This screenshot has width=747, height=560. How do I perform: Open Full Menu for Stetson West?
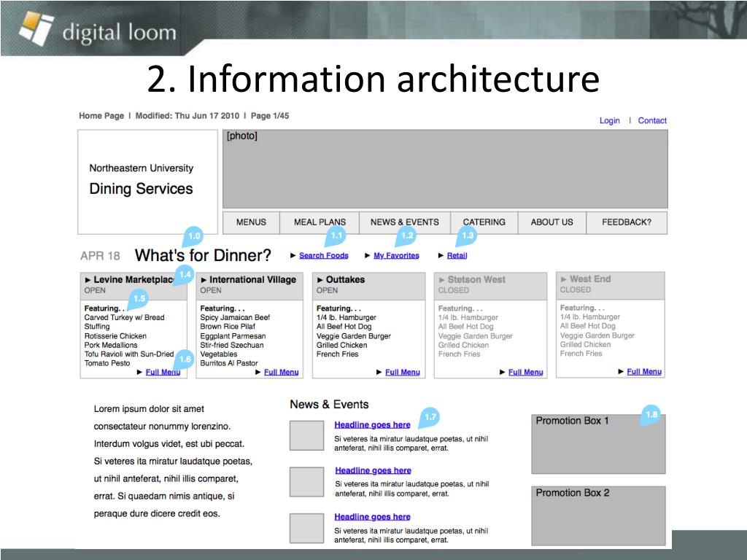tap(525, 373)
